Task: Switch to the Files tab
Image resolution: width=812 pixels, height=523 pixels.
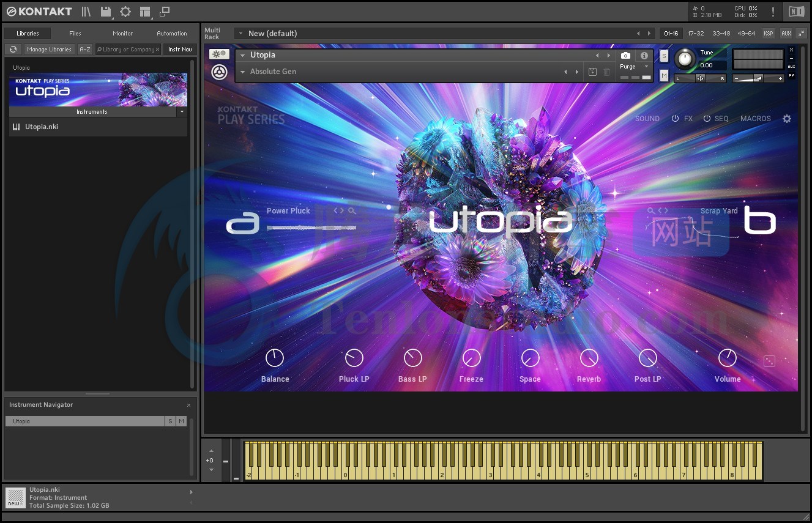Action: click(75, 34)
